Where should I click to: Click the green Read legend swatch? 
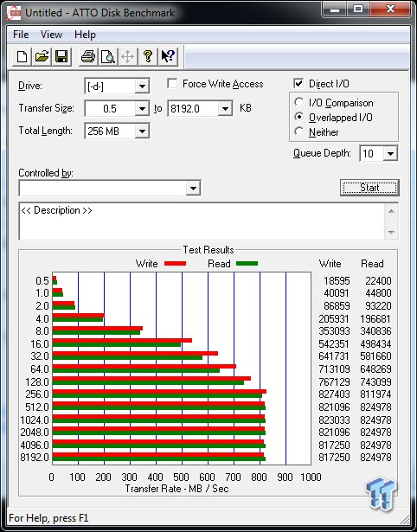click(247, 264)
